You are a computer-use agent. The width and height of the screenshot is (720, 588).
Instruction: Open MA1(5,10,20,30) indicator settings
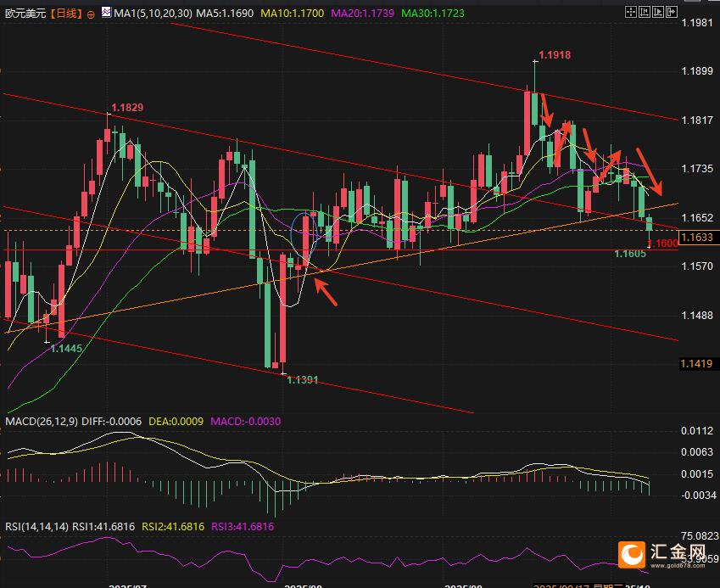coord(153,14)
